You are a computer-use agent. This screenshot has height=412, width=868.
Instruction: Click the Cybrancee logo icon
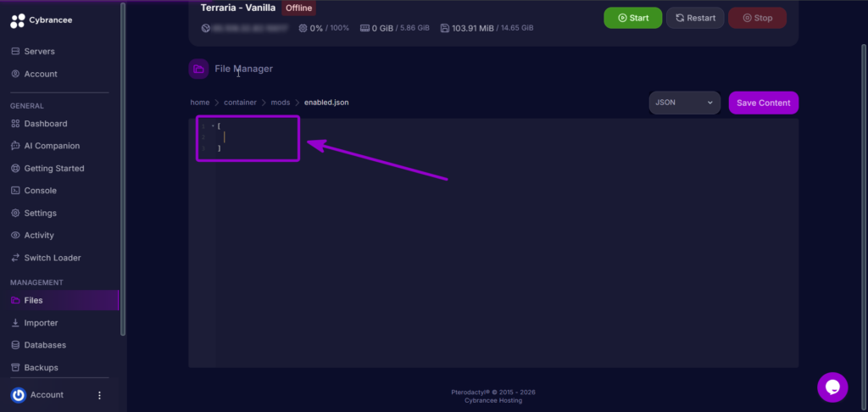coord(18,20)
